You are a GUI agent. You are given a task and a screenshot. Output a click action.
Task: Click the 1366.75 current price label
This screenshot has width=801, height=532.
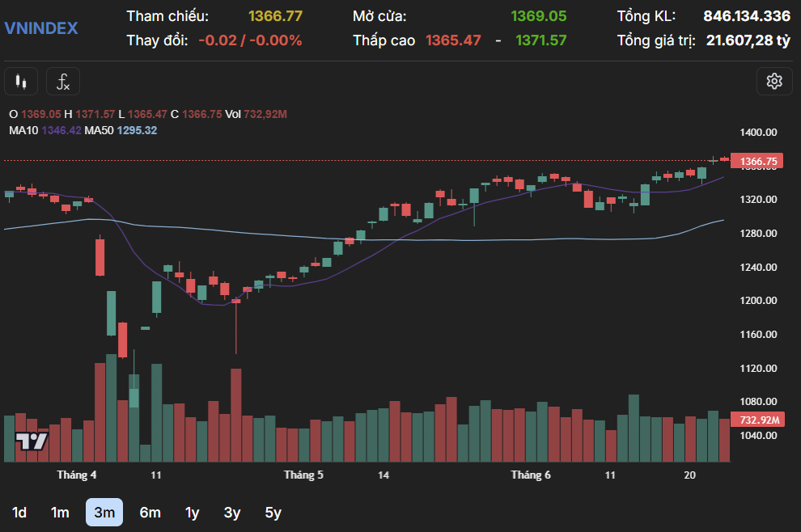(x=758, y=162)
